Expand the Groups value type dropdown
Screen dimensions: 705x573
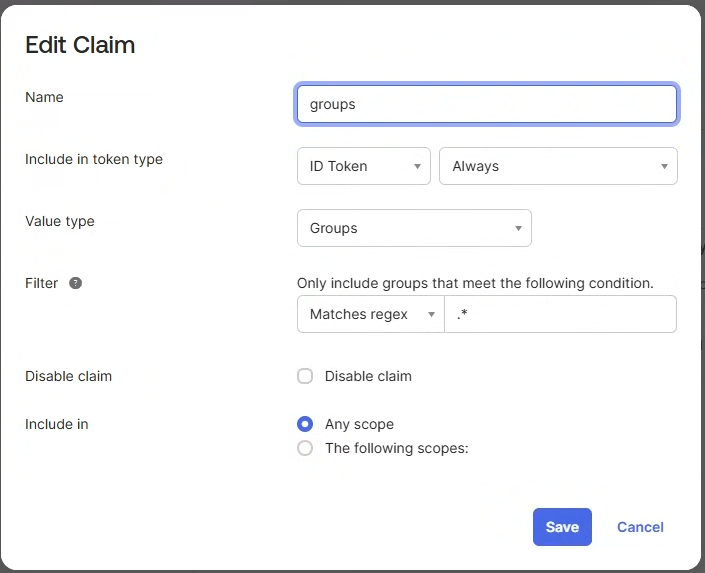(414, 228)
